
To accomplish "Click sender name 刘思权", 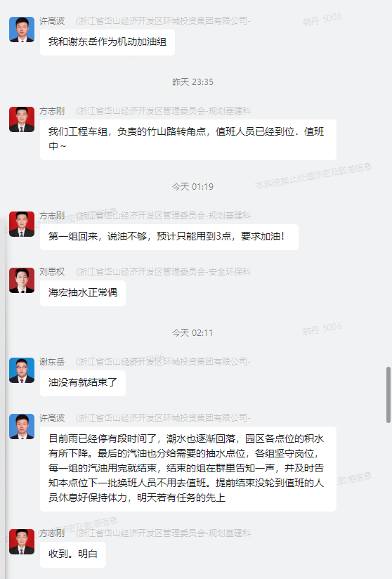I will 52,272.
